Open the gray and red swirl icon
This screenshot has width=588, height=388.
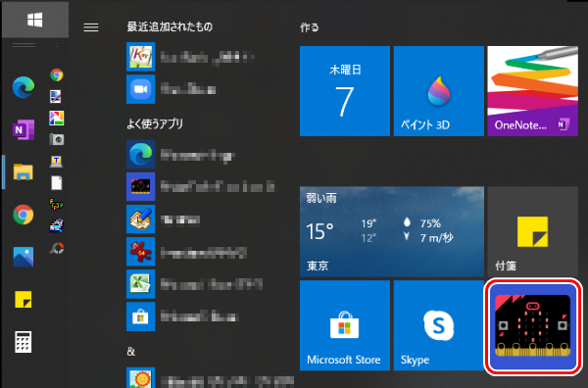57,248
